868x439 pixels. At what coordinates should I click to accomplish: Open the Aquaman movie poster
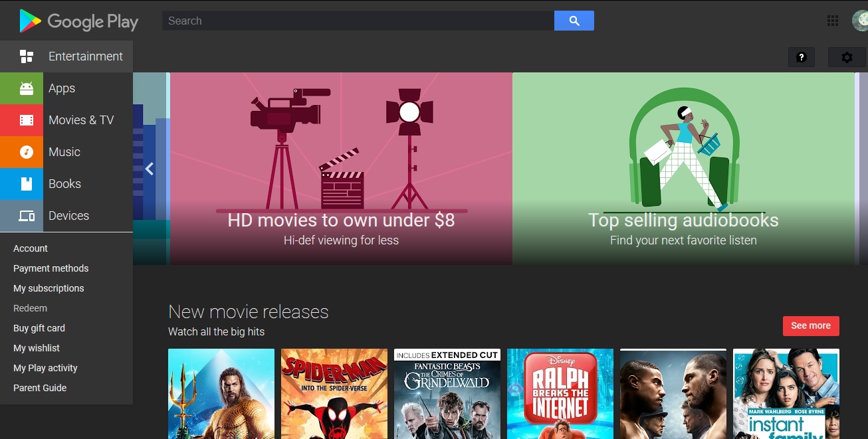pos(221,394)
